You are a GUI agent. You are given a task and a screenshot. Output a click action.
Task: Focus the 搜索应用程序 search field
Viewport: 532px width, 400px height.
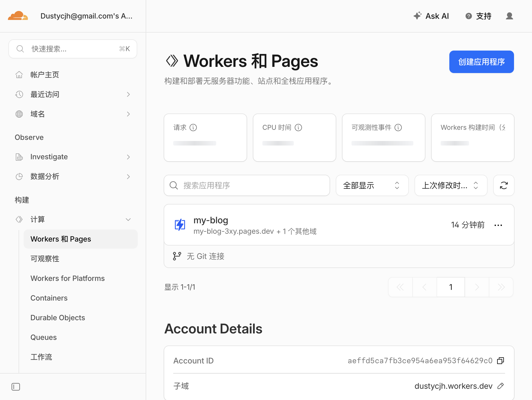pos(247,185)
